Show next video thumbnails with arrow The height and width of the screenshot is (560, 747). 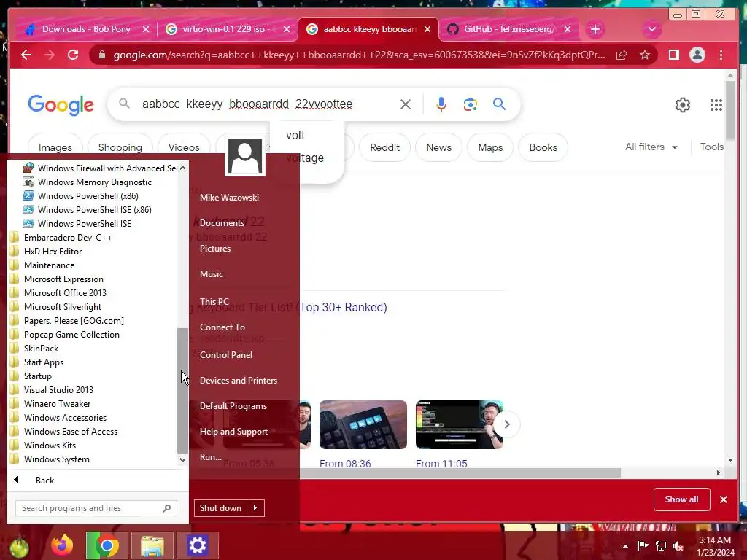[x=507, y=424]
